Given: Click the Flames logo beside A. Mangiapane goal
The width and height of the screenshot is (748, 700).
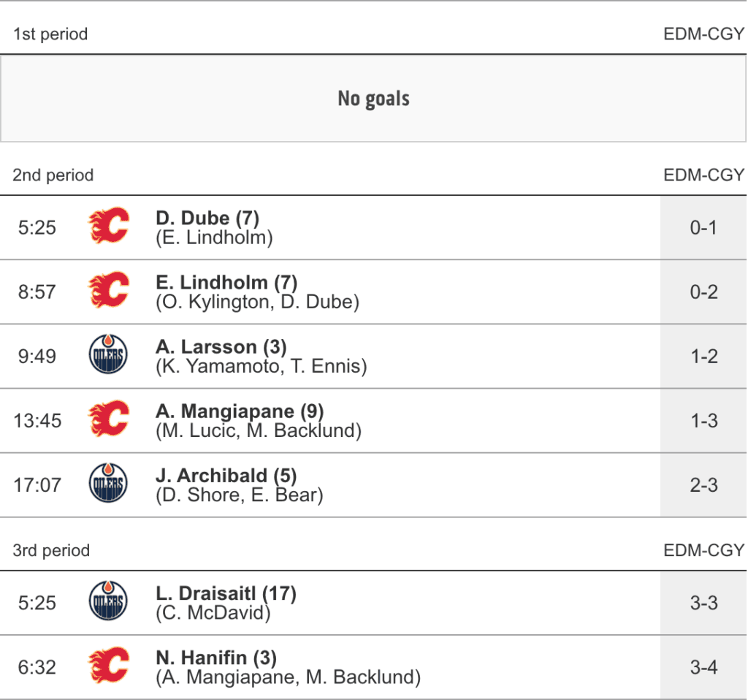Looking at the screenshot, I should [108, 419].
